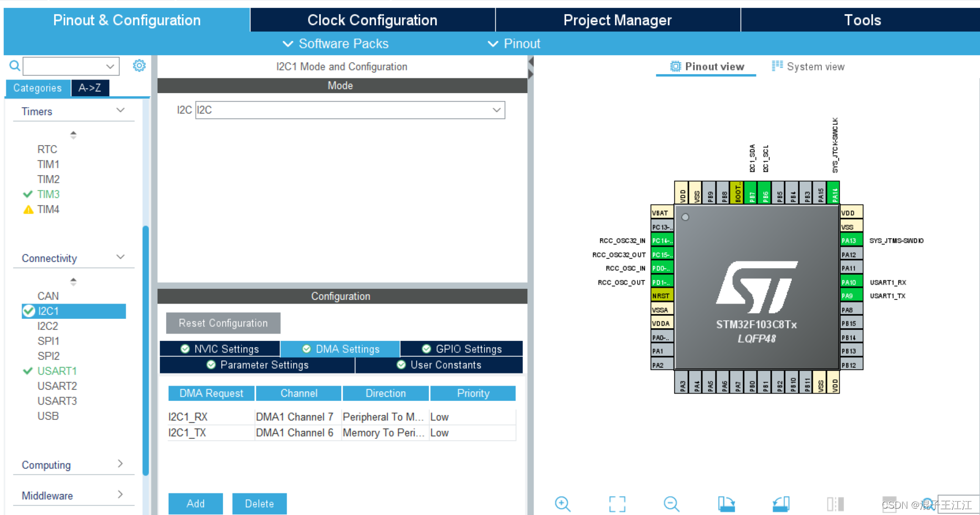Click the DMA Request column header
980x515 pixels.
click(211, 393)
